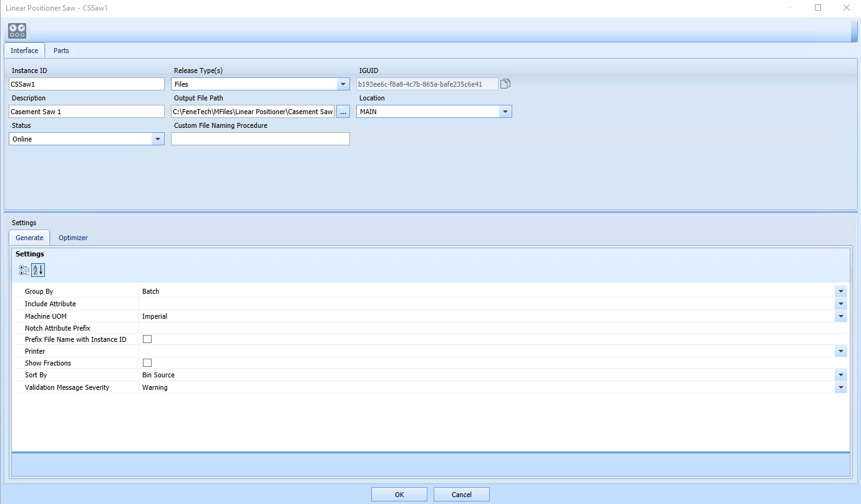Open the Status dropdown showing Online
Screen dimensions: 861x504
click(x=157, y=138)
